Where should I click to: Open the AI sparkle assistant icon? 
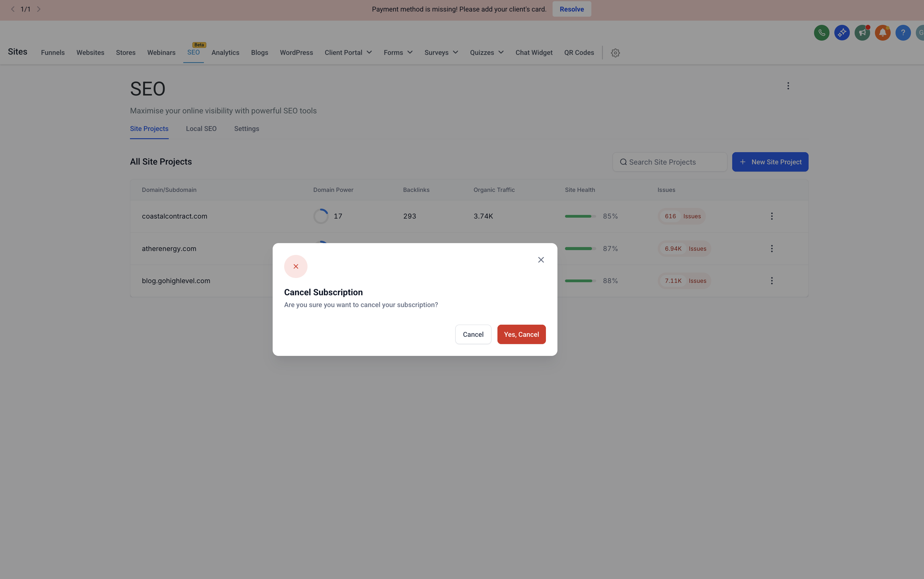(x=842, y=32)
